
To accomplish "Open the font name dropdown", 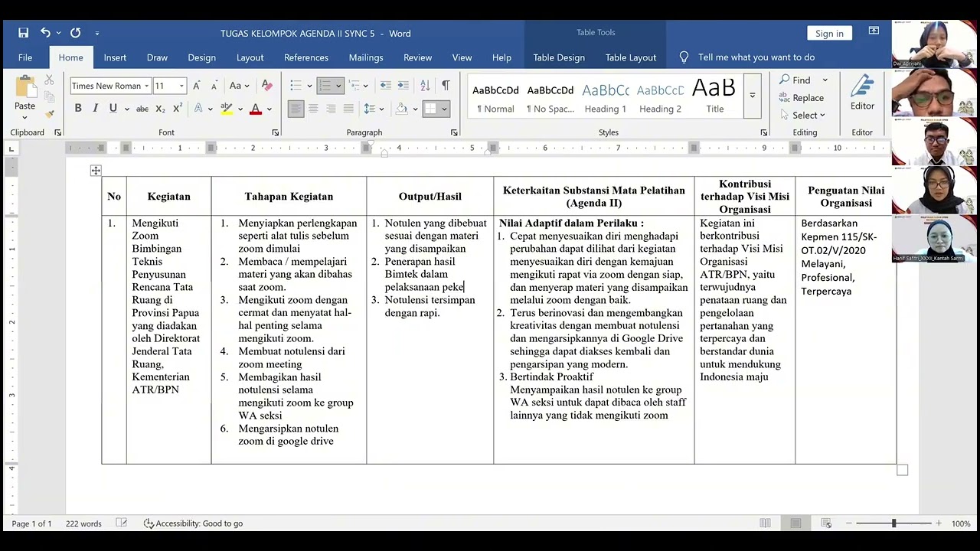I will click(x=146, y=86).
